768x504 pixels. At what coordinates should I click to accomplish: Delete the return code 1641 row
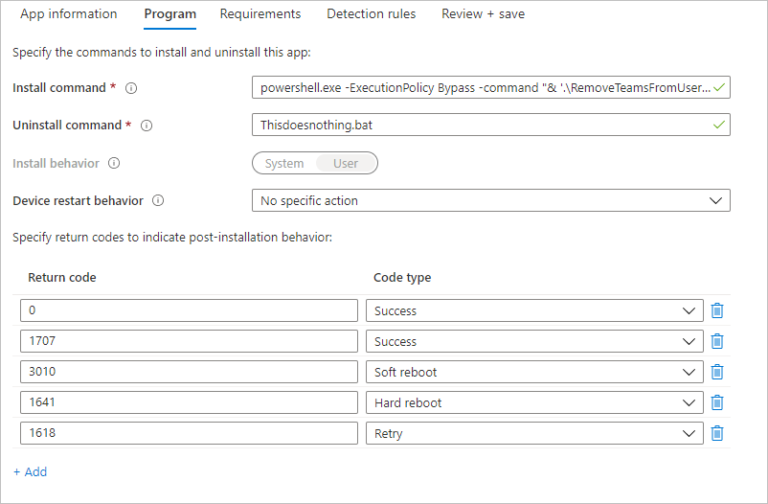coord(717,403)
